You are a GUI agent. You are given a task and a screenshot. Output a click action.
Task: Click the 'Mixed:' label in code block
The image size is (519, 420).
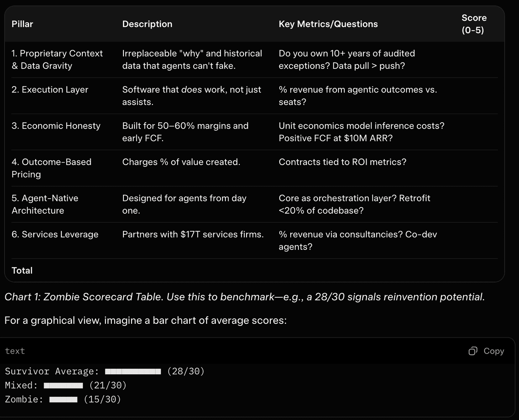coord(21,385)
